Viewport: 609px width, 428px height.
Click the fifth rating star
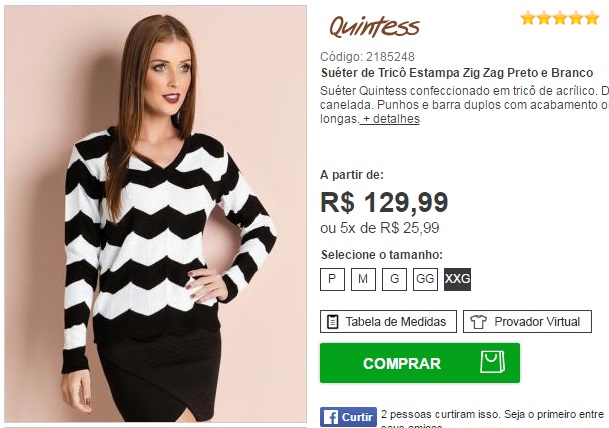pos(592,18)
